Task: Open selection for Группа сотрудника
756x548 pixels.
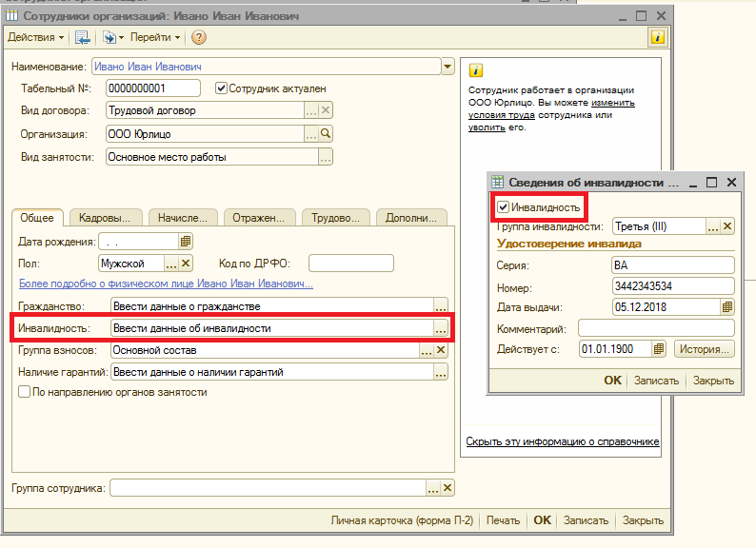Action: coord(433,488)
